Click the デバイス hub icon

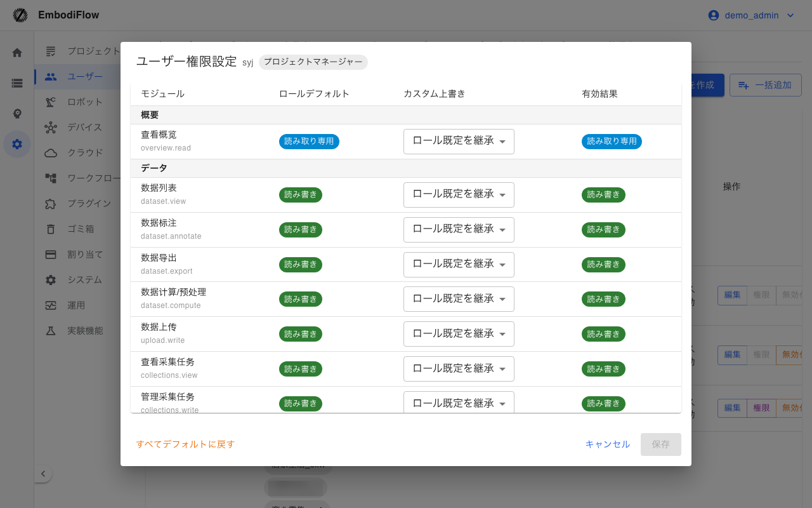tap(51, 127)
